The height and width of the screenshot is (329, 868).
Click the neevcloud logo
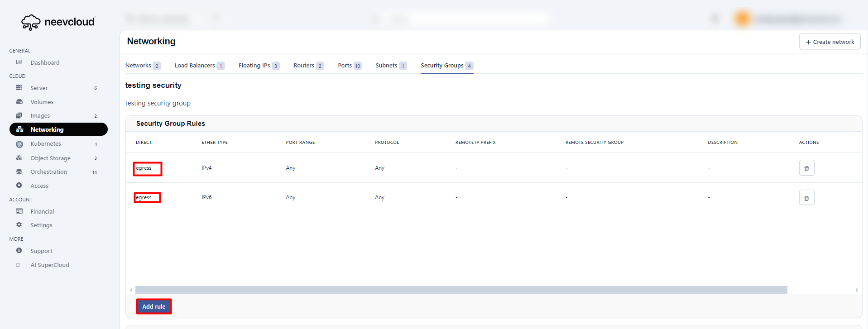click(58, 22)
